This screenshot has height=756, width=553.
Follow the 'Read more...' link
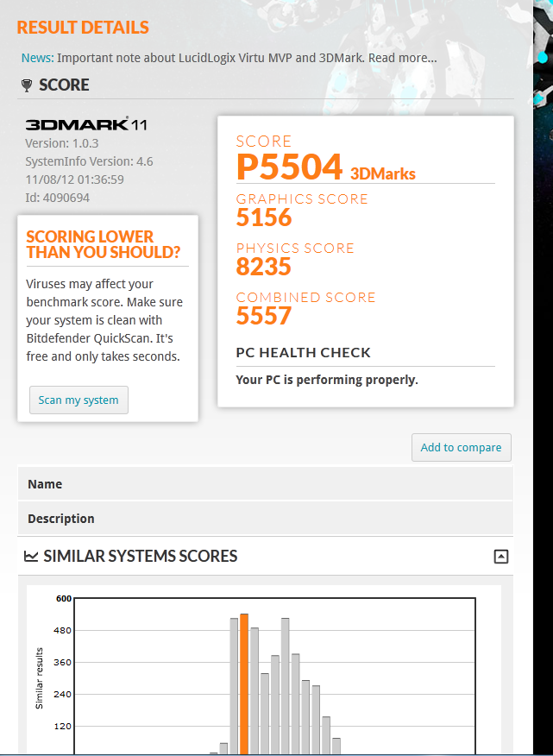coord(403,58)
